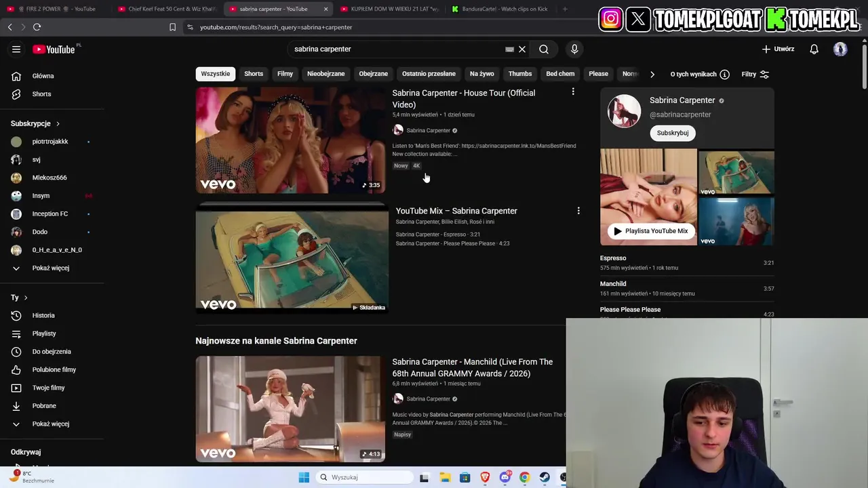Viewport: 868px width, 488px height.
Task: Play House Tour video thumbnail
Action: point(290,140)
